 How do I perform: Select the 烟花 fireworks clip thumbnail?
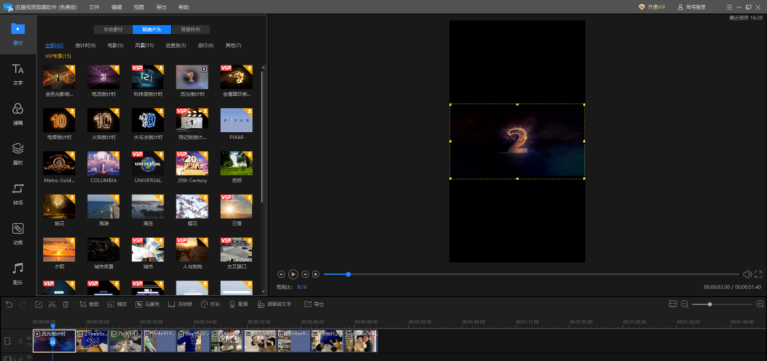point(59,206)
